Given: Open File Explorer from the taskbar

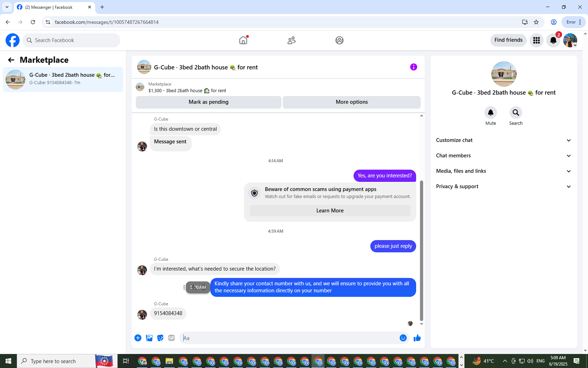Looking at the screenshot, I should 169,361.
